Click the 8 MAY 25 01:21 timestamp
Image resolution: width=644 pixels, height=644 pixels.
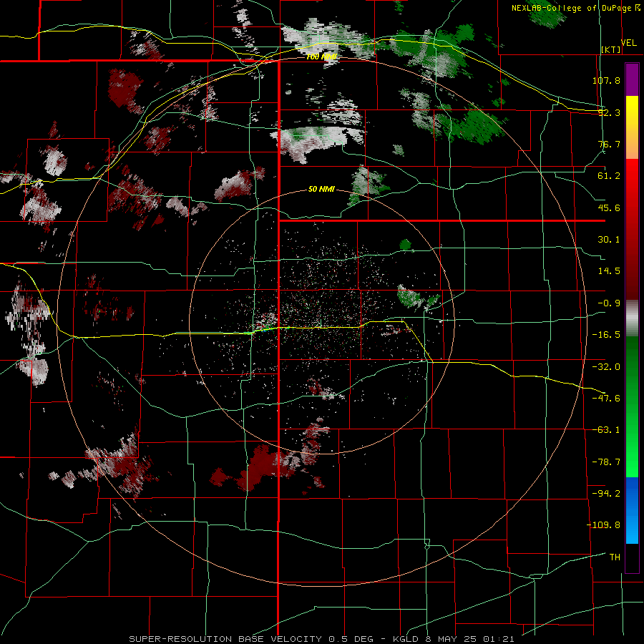click(468, 639)
